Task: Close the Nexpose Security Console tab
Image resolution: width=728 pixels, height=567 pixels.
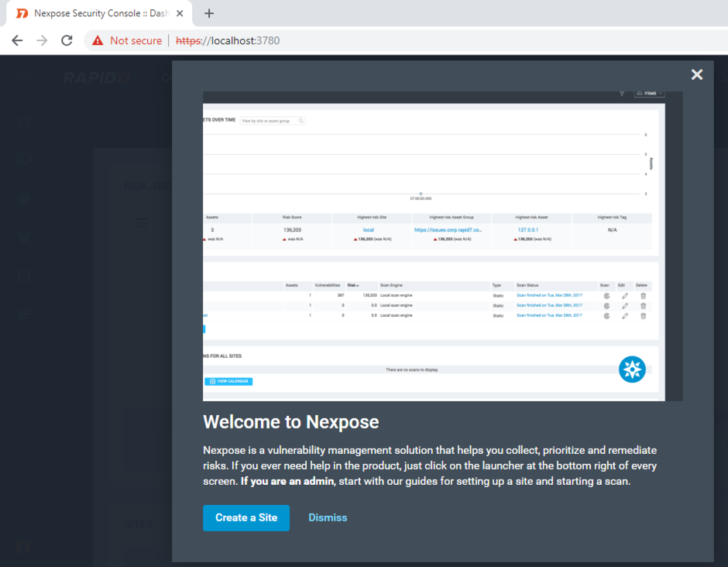Action: (180, 13)
